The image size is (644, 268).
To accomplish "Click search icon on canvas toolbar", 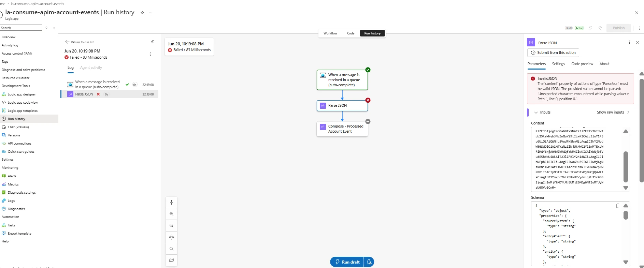I will [171, 249].
